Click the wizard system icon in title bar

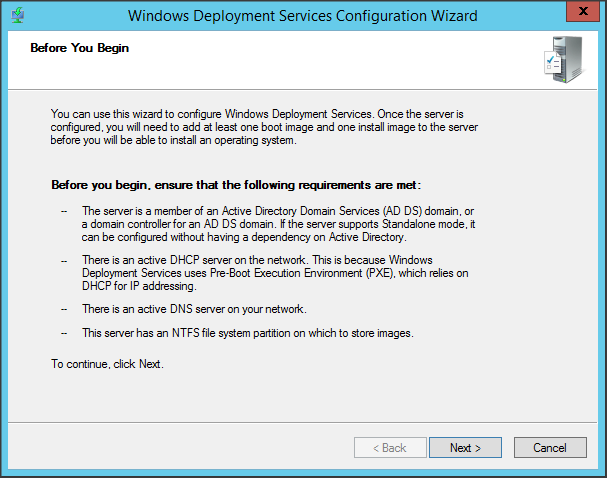pos(17,16)
